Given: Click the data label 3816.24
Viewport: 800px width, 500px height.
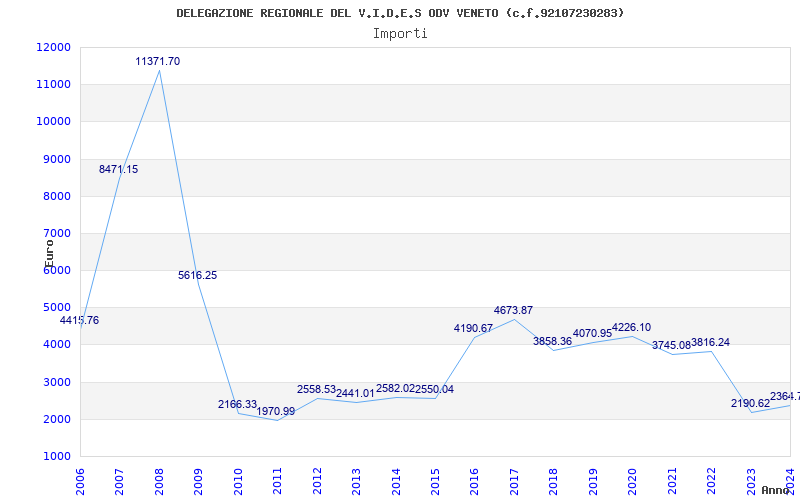Looking at the screenshot, I should point(710,342).
